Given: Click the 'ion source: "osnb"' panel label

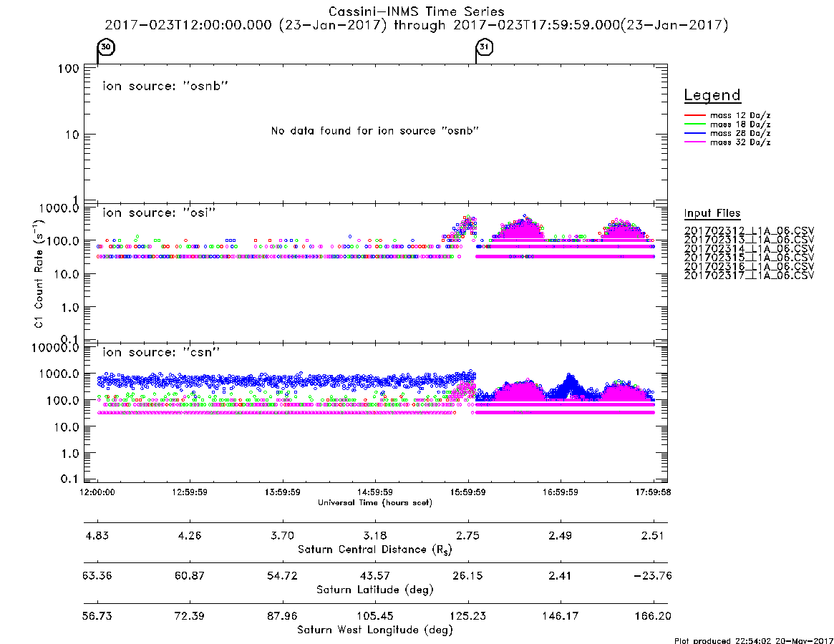Looking at the screenshot, I should point(165,86).
